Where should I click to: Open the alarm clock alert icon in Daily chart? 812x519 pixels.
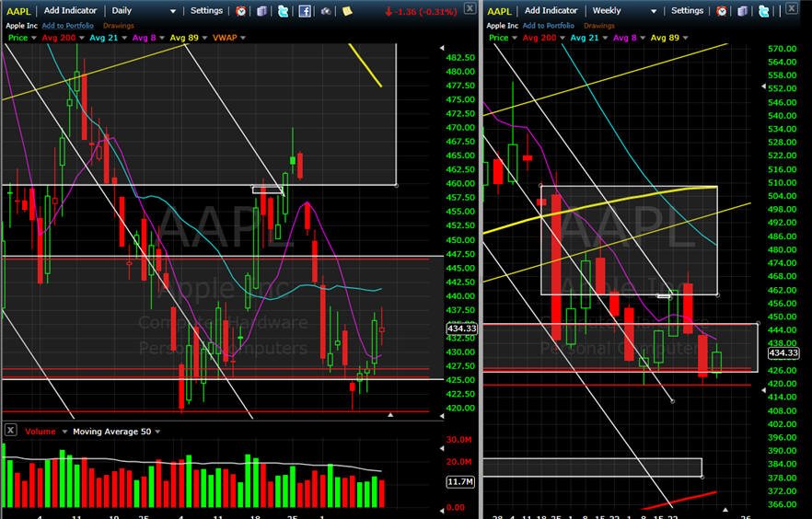(x=241, y=11)
